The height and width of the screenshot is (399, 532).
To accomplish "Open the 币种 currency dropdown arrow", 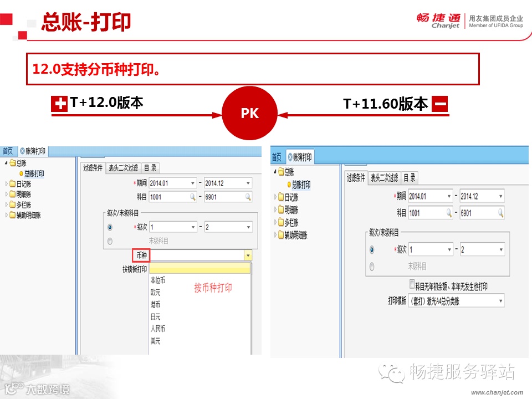I will point(248,255).
